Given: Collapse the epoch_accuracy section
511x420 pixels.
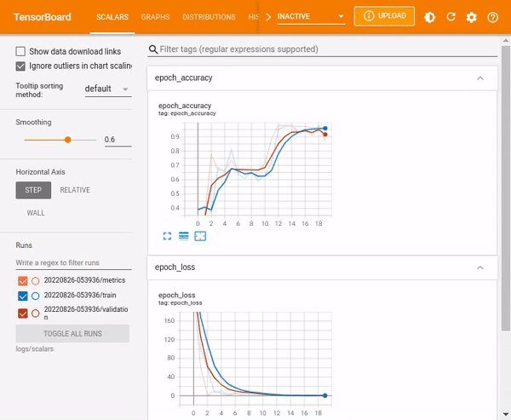Looking at the screenshot, I should [480, 78].
